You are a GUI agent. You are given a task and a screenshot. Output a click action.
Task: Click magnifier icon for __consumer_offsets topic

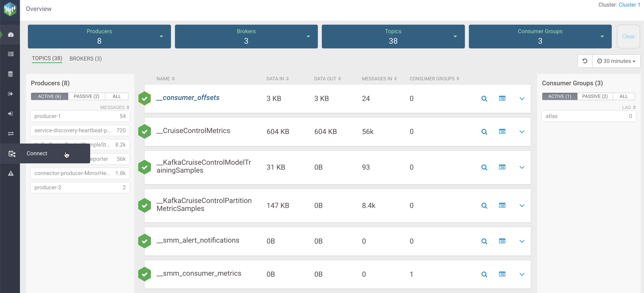pos(484,99)
